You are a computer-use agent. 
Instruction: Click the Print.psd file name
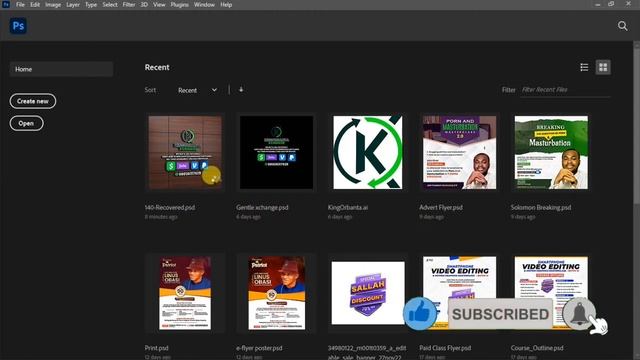point(156,348)
